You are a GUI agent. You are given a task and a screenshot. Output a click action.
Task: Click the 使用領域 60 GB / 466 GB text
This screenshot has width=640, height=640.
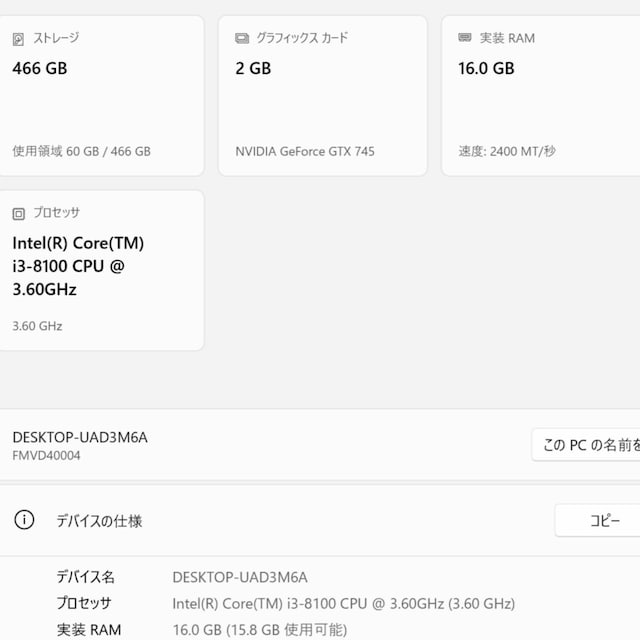click(x=81, y=152)
